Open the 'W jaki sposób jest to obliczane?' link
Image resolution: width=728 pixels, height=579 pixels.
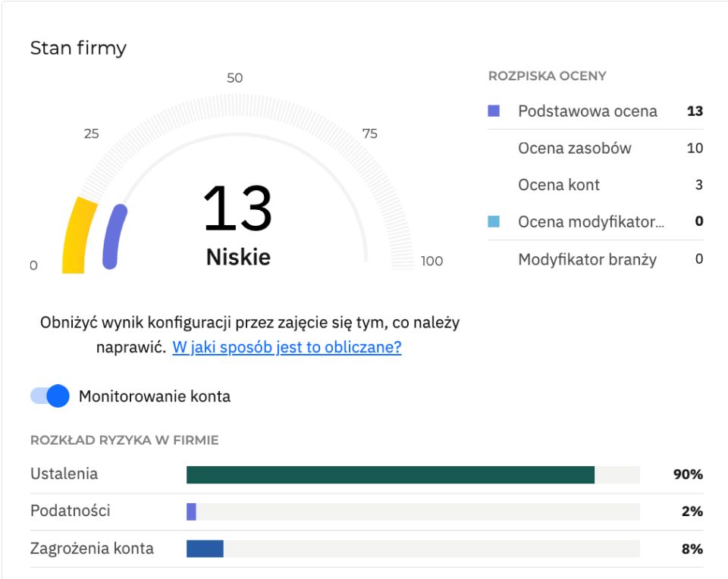[287, 348]
